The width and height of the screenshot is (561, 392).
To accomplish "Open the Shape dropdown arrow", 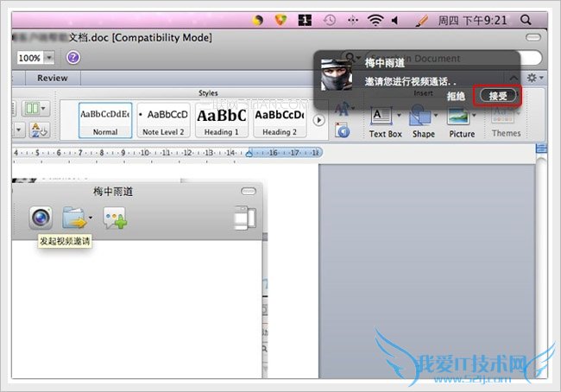I will coord(436,116).
